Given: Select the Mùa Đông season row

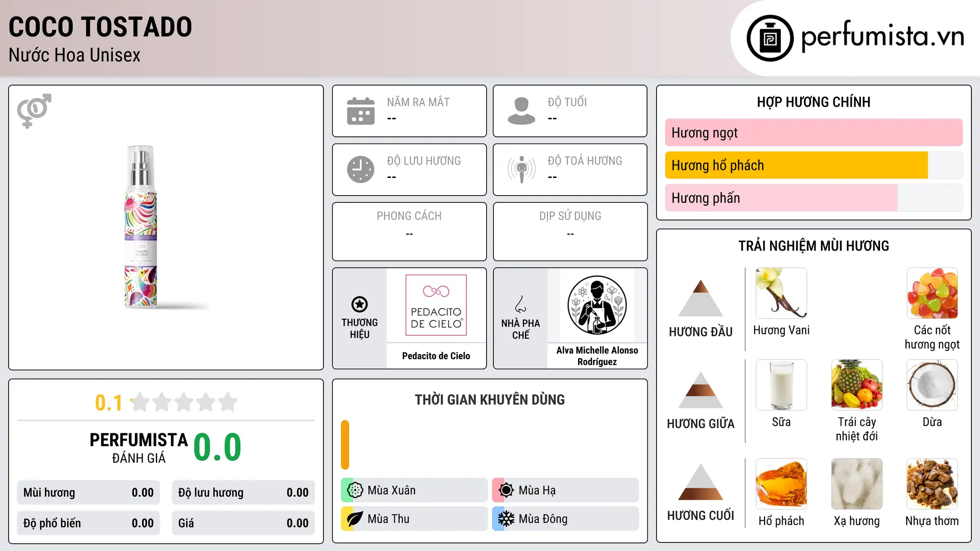Looking at the screenshot, I should point(565,519).
